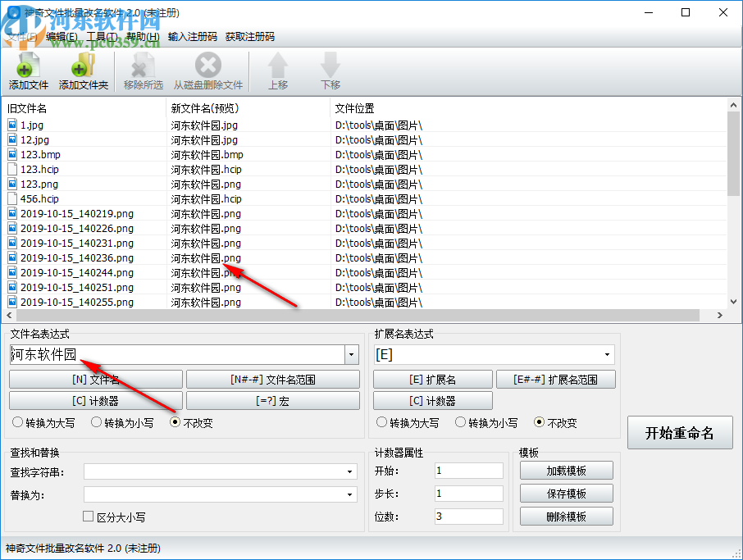This screenshot has width=743, height=560.
Task: Click 获取注册码 menu item
Action: 250,36
